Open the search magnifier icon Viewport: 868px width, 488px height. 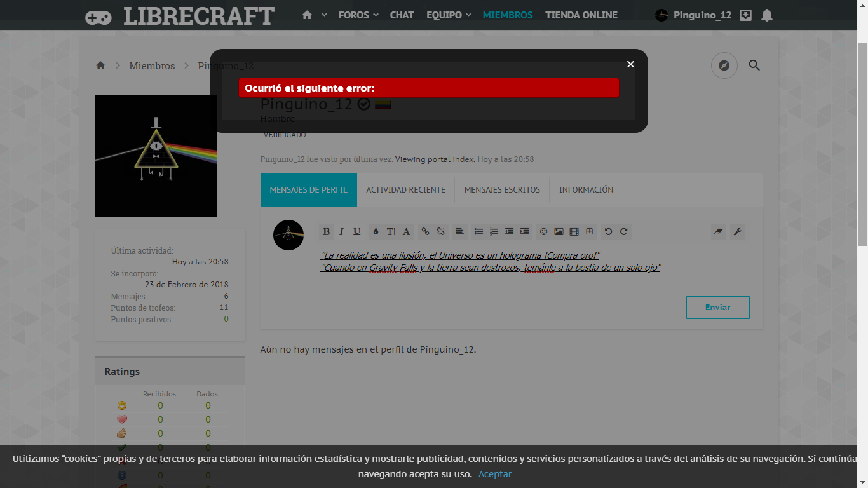tap(754, 65)
